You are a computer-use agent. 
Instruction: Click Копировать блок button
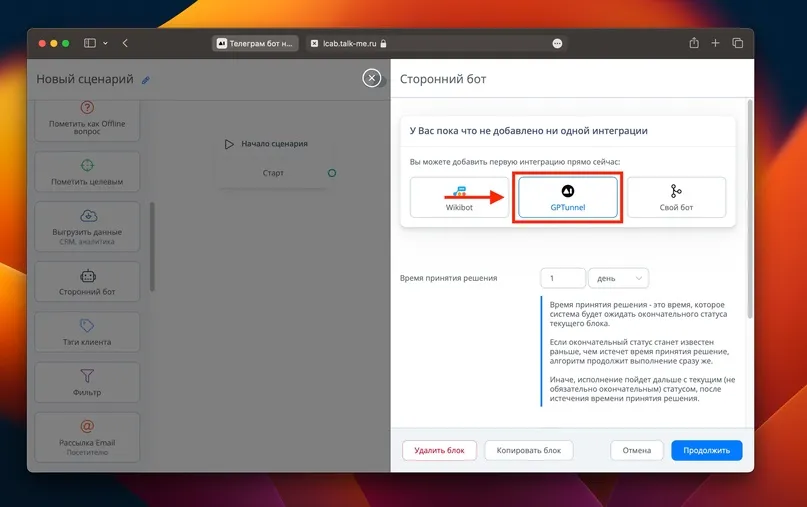coord(529,450)
